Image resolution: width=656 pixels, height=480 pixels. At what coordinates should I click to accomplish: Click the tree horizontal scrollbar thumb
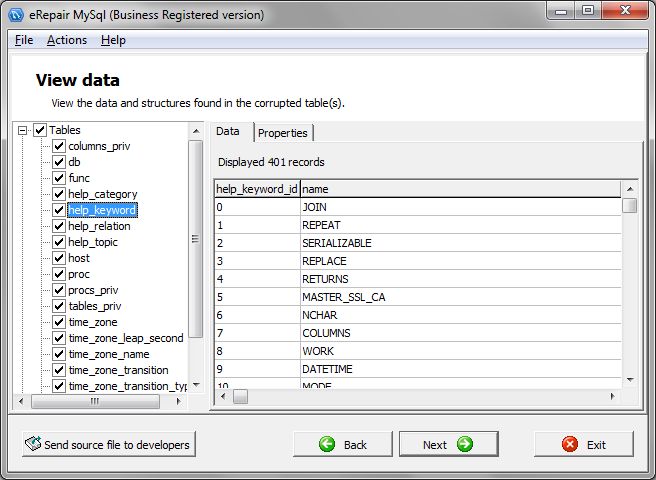[x=95, y=401]
